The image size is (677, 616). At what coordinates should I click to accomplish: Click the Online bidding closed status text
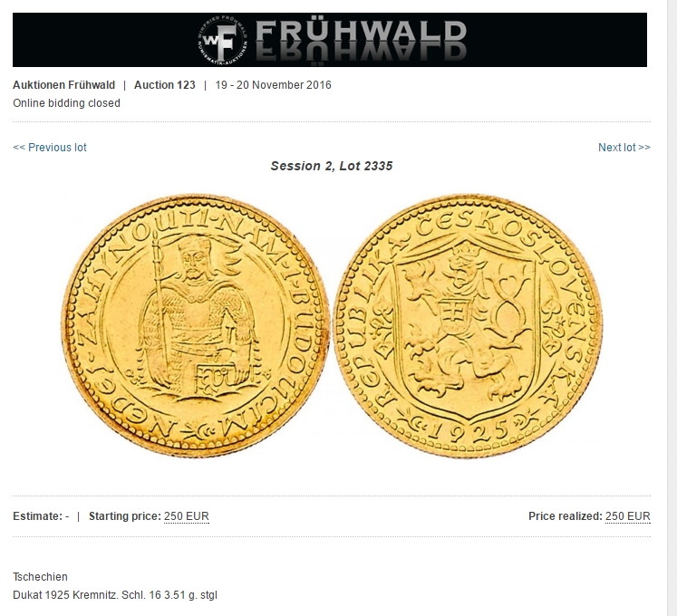tap(66, 103)
